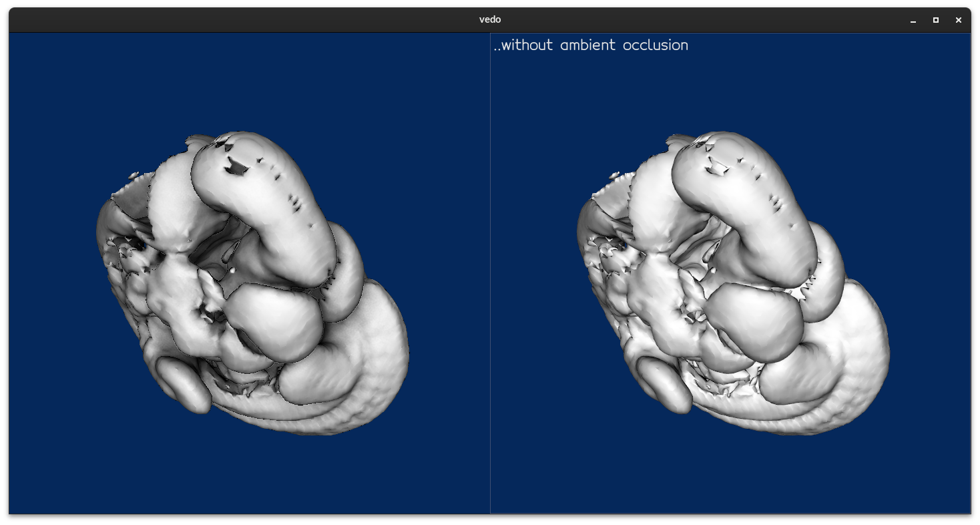Click the 'vedo' title in the window title bar
This screenshot has width=980, height=525.
489,19
